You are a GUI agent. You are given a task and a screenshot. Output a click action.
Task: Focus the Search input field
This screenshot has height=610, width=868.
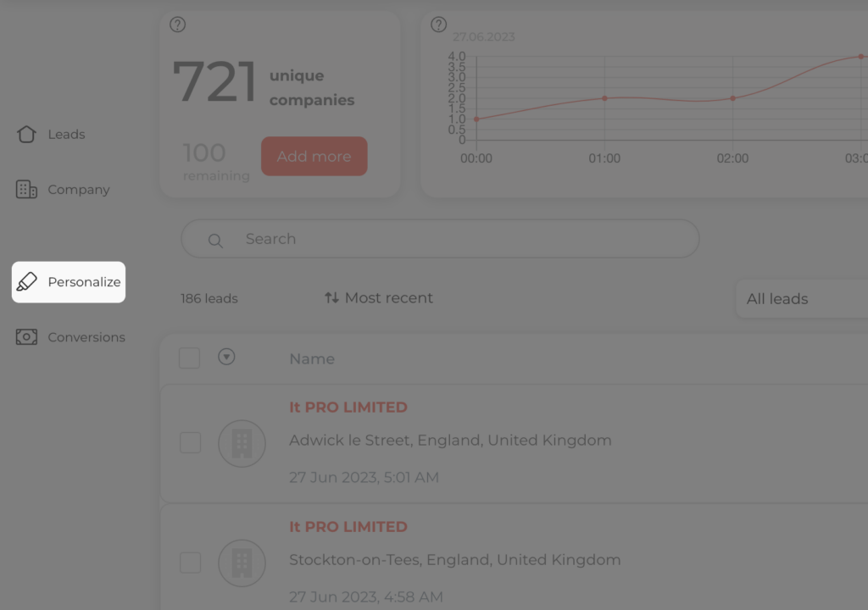point(440,239)
